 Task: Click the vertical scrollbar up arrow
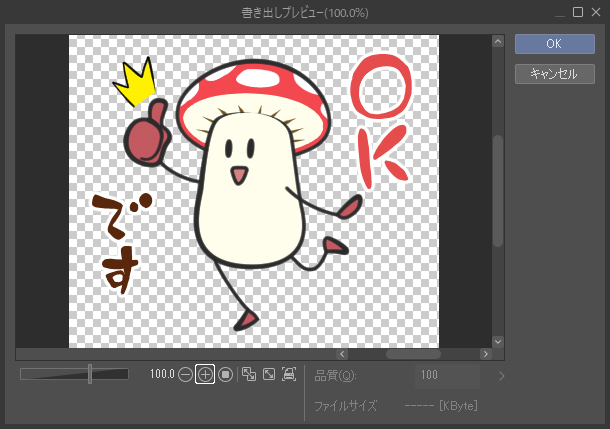click(x=498, y=41)
